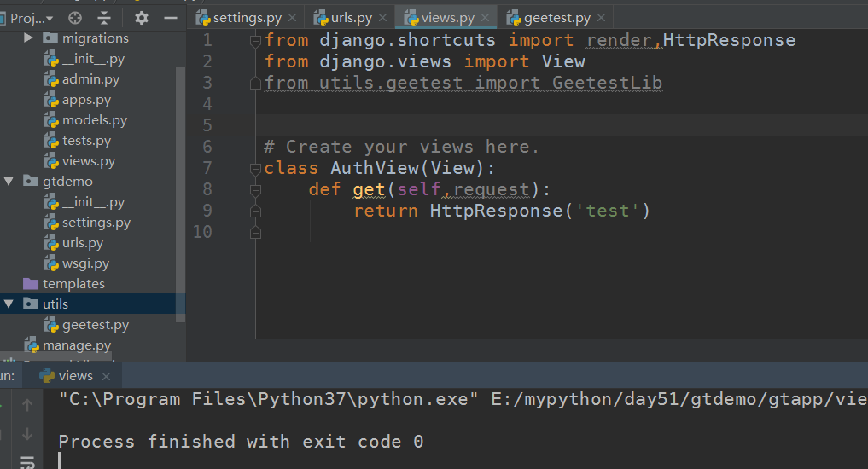Image resolution: width=868 pixels, height=469 pixels.
Task: Switch to the geetest.py editor tab
Action: pyautogui.click(x=558, y=17)
